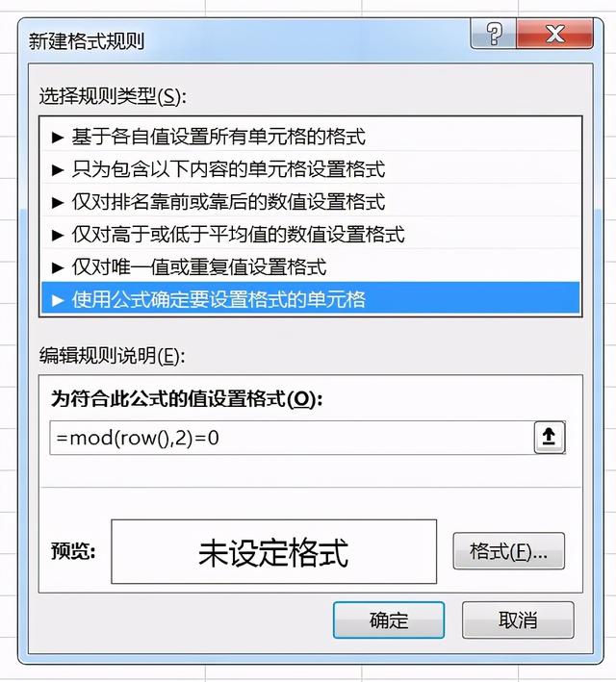The width and height of the screenshot is (616, 682).
Task: Select 使用公式确定要设置格式的单元格 rule type
Action: pyautogui.click(x=311, y=298)
